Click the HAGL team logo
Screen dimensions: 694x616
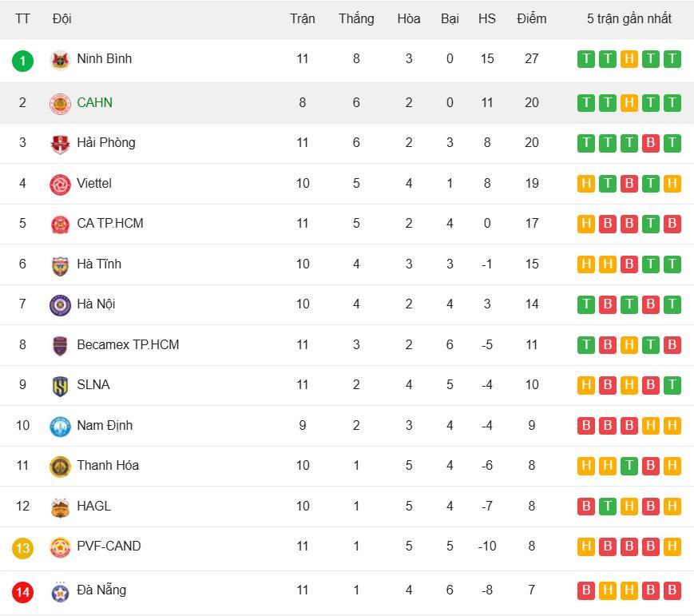tap(60, 507)
